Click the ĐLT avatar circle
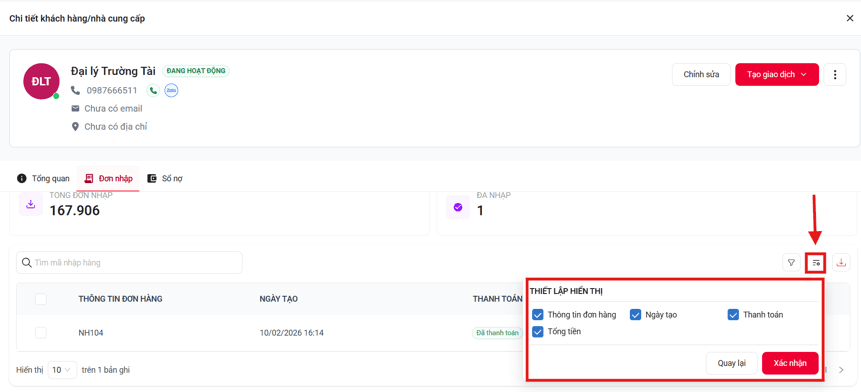 click(x=41, y=81)
